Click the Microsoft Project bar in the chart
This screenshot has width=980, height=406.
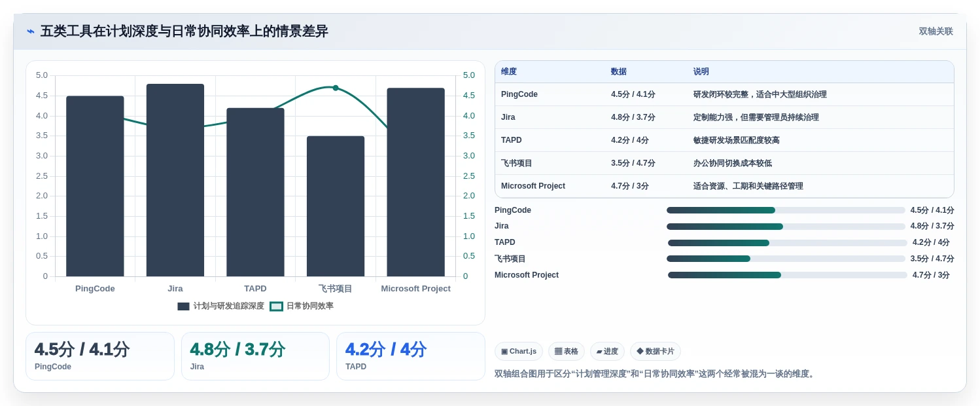(415, 182)
